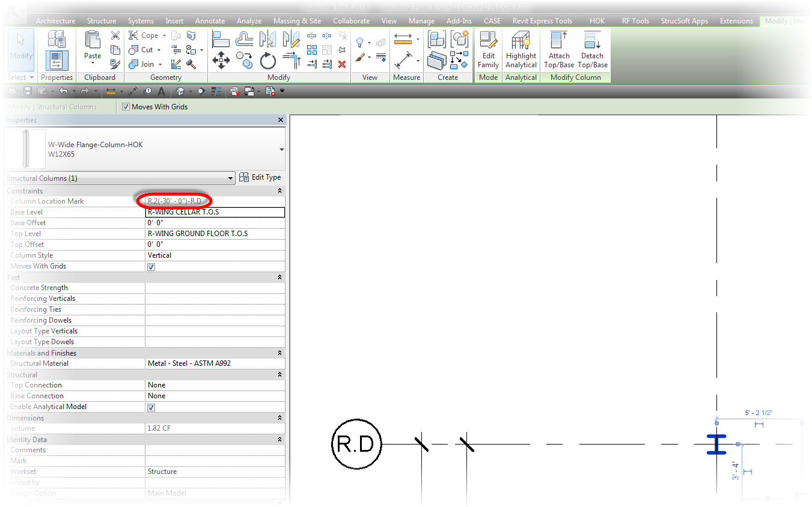Toggle Moves With Grids in options bar
Screen dimensions: 812x507
coord(126,107)
